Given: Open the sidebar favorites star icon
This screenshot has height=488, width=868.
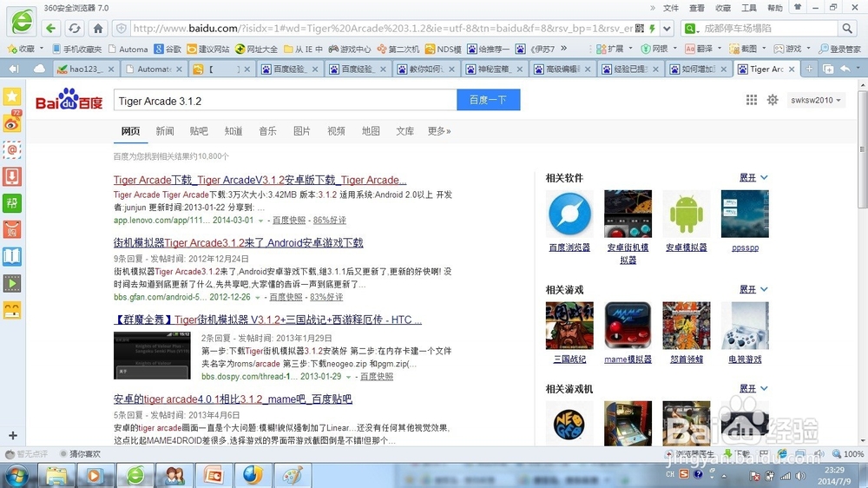Looking at the screenshot, I should point(12,96).
